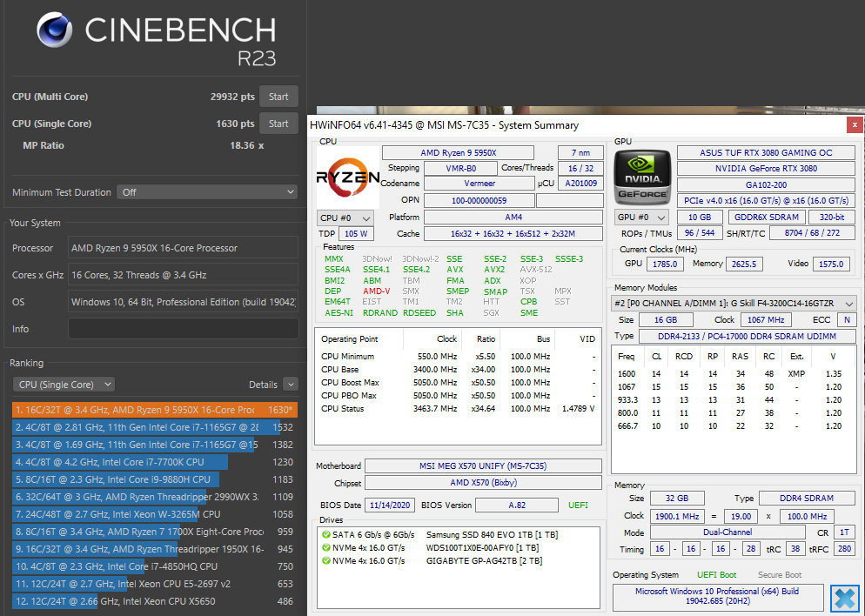Click the BIOS Date 11/14/2020 value

coord(390,506)
